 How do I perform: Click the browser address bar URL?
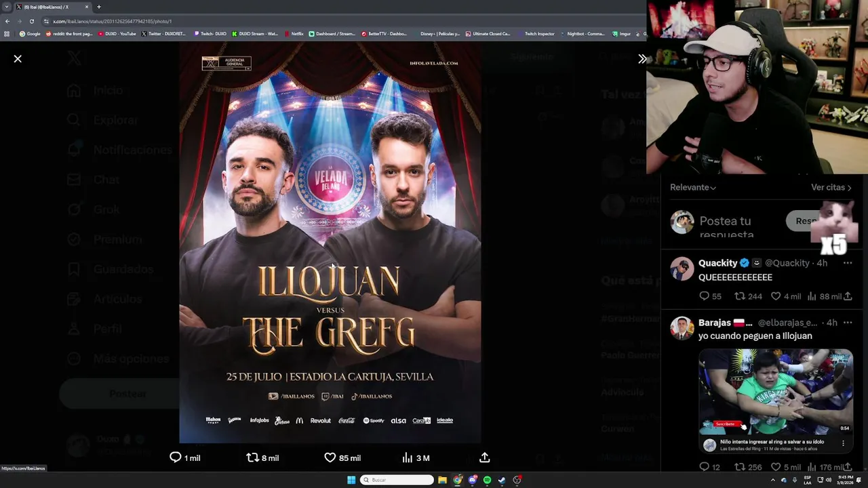tap(112, 21)
